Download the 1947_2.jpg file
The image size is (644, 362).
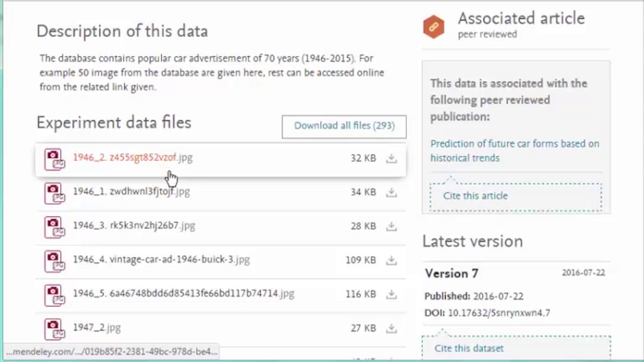[x=391, y=328]
